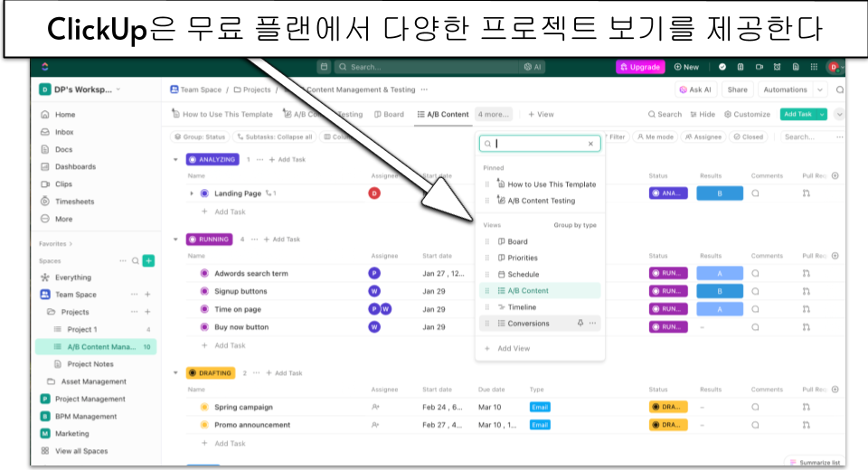The height and width of the screenshot is (470, 868).
Task: Switch to the Board tab
Action: [389, 115]
